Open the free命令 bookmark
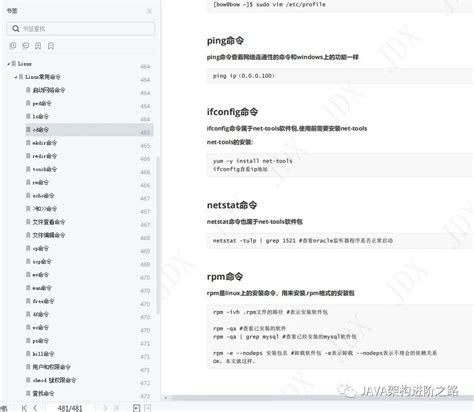The image size is (474, 412). click(43, 301)
